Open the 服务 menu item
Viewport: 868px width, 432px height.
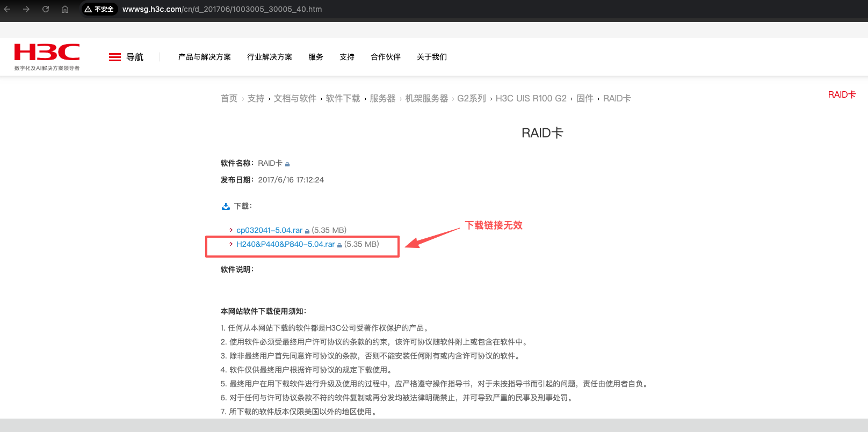click(315, 57)
